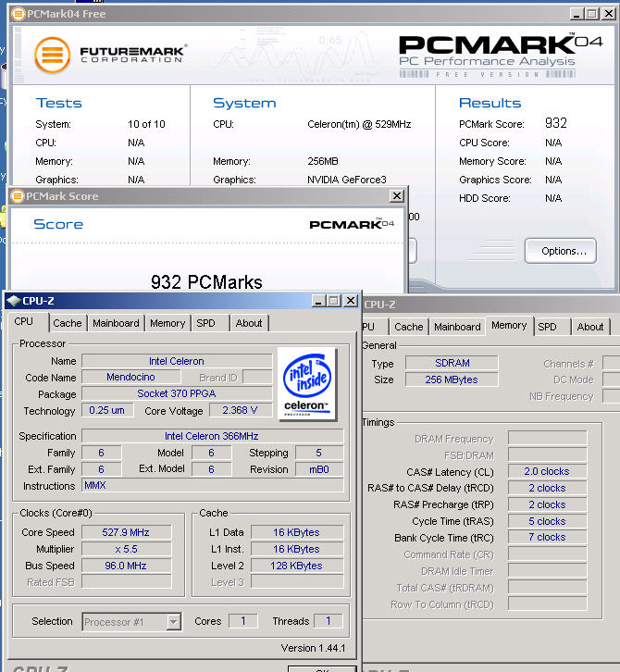Click the Multiplier x 5.5 field

[126, 549]
